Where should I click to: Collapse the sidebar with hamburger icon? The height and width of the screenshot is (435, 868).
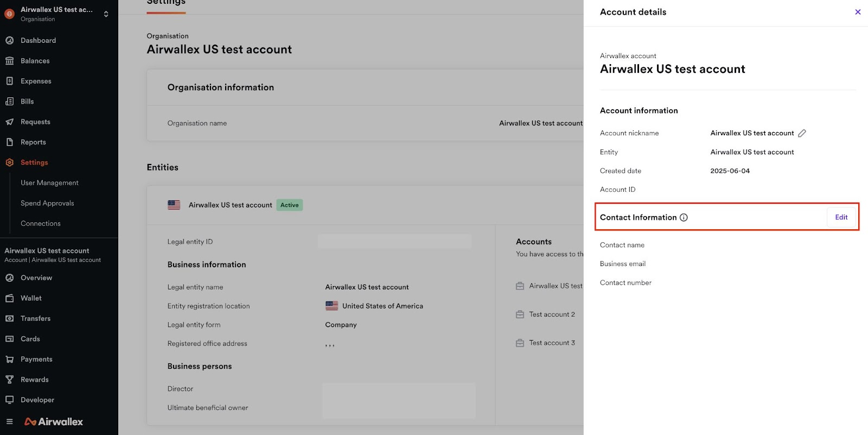pyautogui.click(x=9, y=422)
